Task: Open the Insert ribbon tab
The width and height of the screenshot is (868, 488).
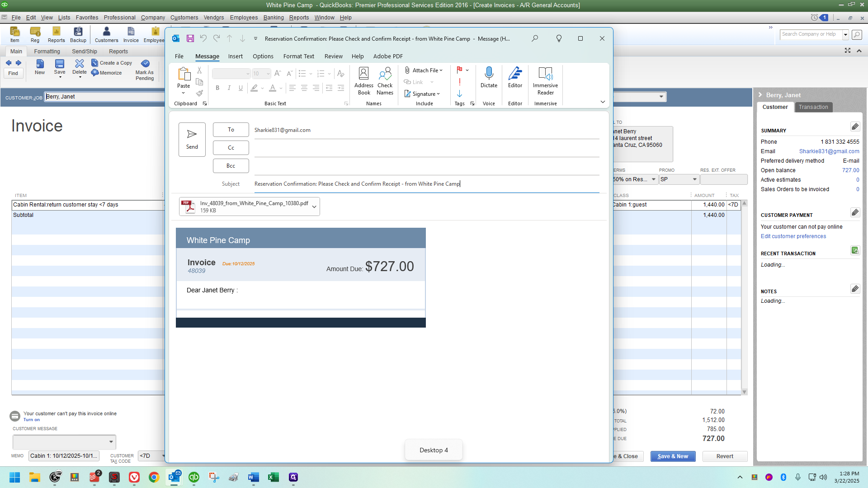Action: click(x=235, y=56)
